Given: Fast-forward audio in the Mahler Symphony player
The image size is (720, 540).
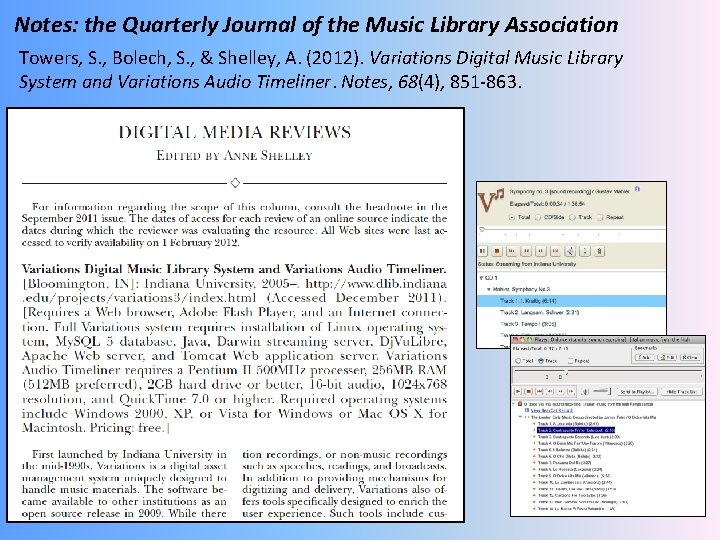Looking at the screenshot, I should [x=540, y=251].
